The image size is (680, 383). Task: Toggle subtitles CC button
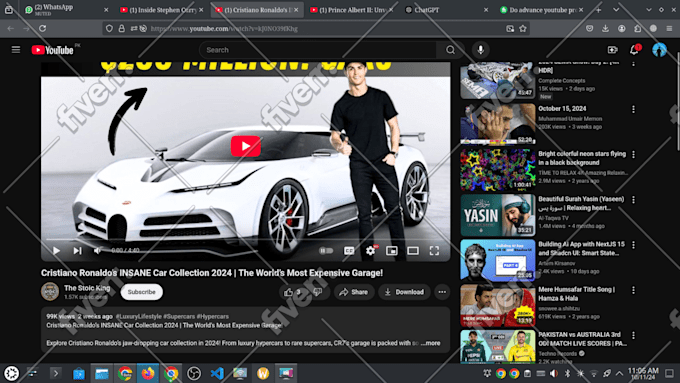[349, 251]
